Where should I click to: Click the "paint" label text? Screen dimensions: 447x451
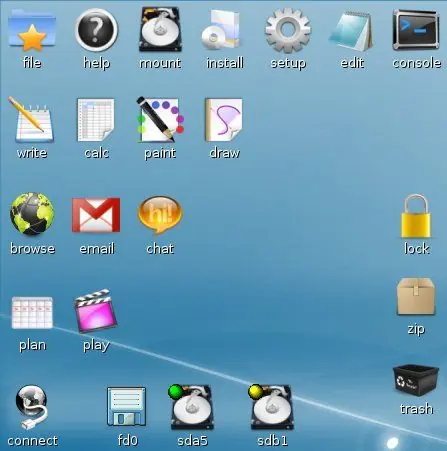pos(160,153)
